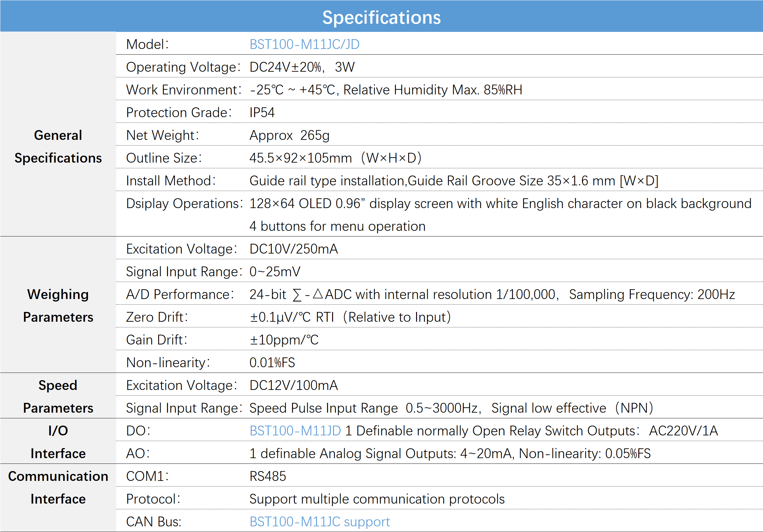
Task: Click the DC24V±20%, 3W value
Action: tap(302, 67)
